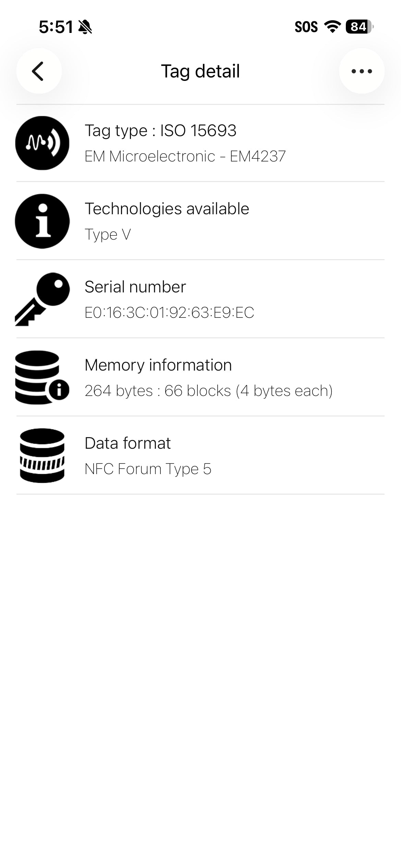Screen dimensions: 401x868
Task: Tap the serial value E0:16:3C:01:92:63:E9:EC
Action: [x=169, y=312]
